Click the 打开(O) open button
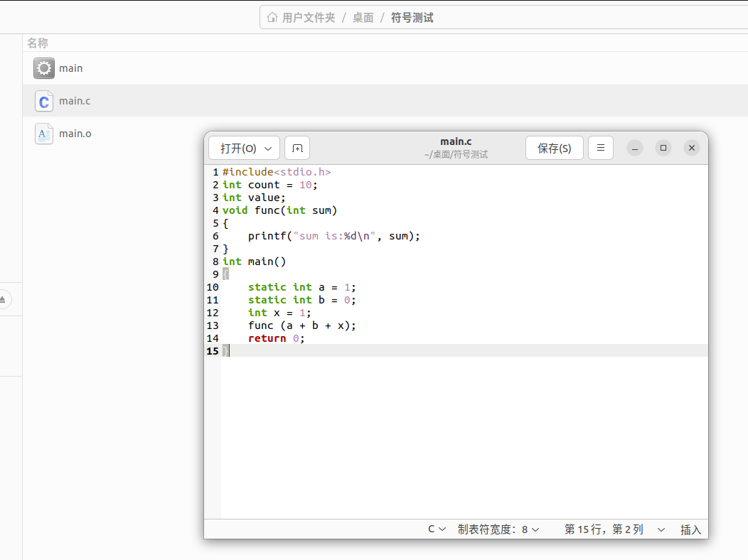The image size is (748, 560). coord(238,148)
